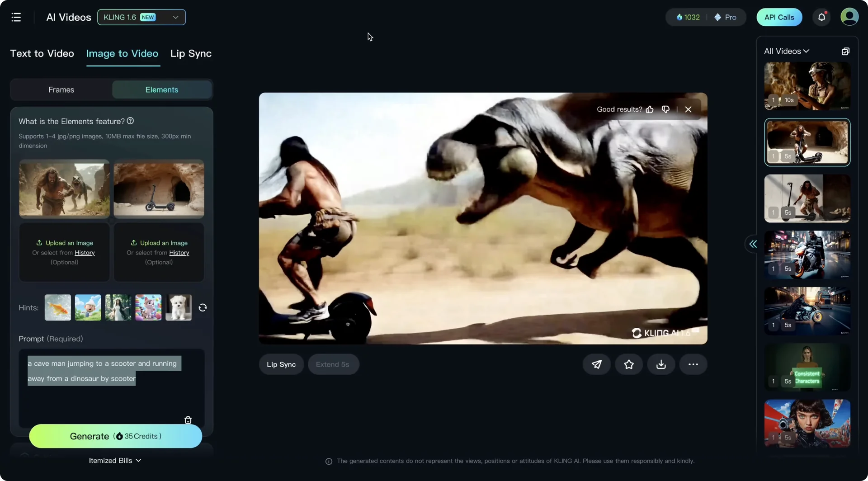Image resolution: width=868 pixels, height=481 pixels.
Task: Switch to the Frames mode
Action: click(x=61, y=90)
